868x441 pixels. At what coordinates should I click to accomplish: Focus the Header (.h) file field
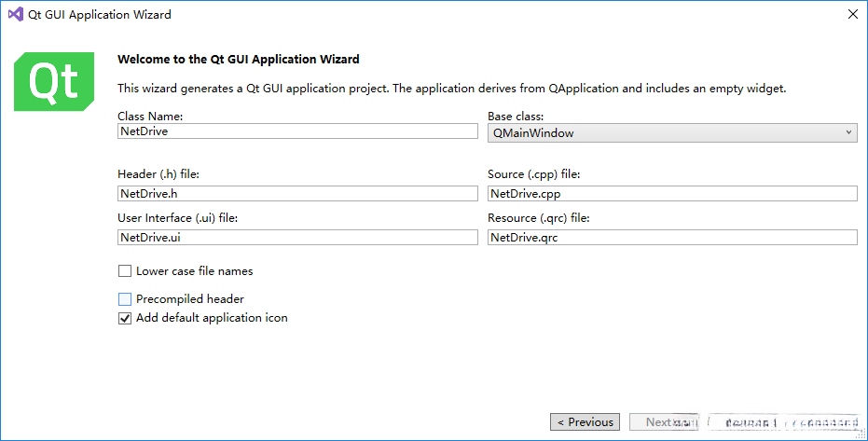[297, 194]
